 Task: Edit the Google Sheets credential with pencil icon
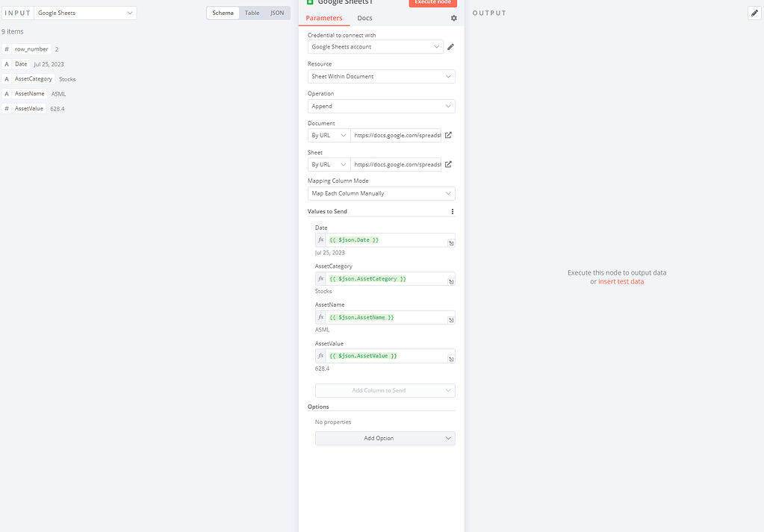(450, 46)
